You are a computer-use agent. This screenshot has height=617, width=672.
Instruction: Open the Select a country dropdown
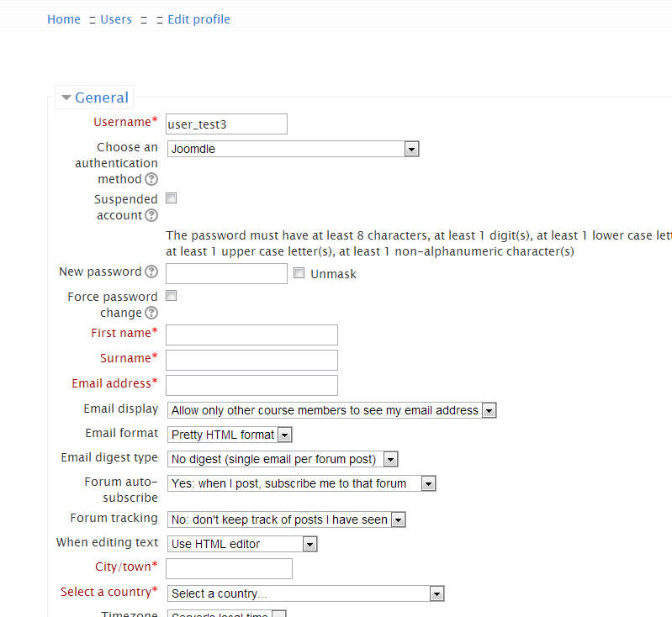click(305, 593)
